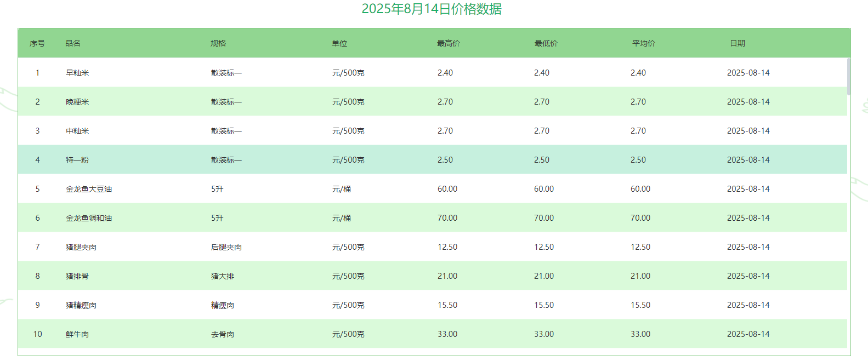Click average price 12.50 for 猪腿夹肉
Image resolution: width=868 pixels, height=361 pixels.
tap(640, 247)
